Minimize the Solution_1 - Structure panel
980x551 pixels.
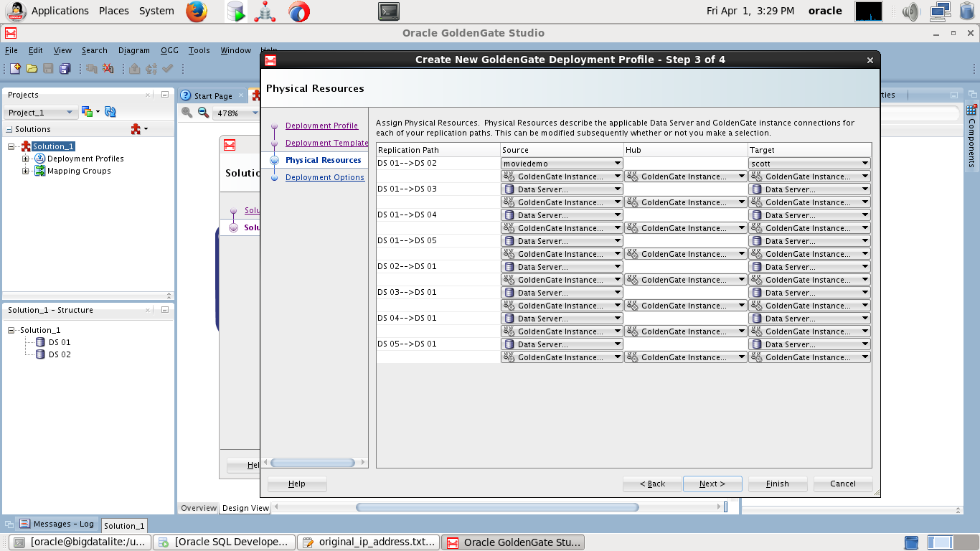tap(164, 310)
